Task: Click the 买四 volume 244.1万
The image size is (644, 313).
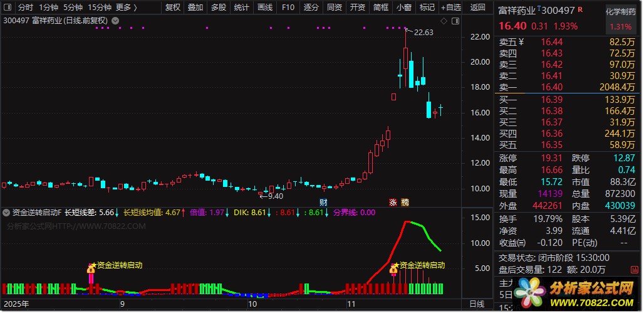Action: (620, 134)
